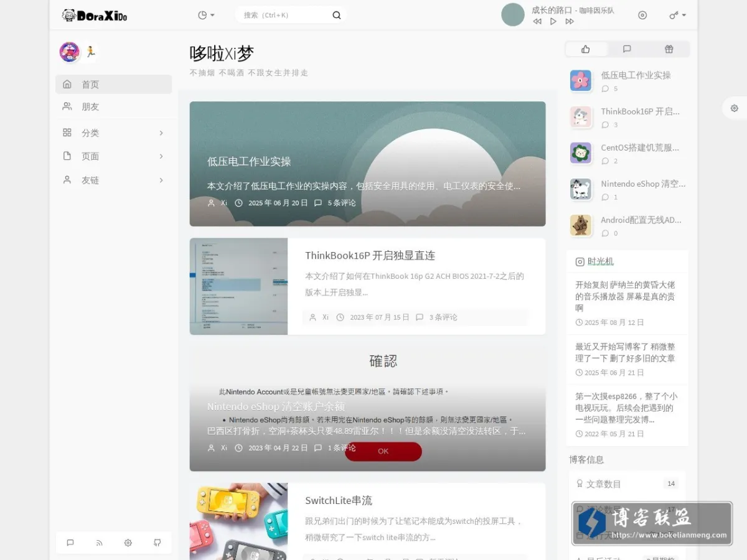Expand the 页面 chevron arrow
Image resolution: width=747 pixels, height=560 pixels.
[x=161, y=156]
